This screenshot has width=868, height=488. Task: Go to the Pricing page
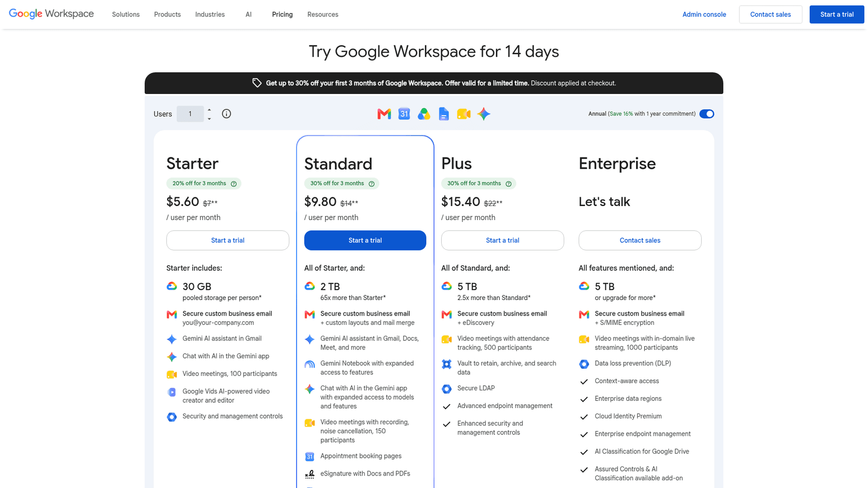click(x=282, y=14)
